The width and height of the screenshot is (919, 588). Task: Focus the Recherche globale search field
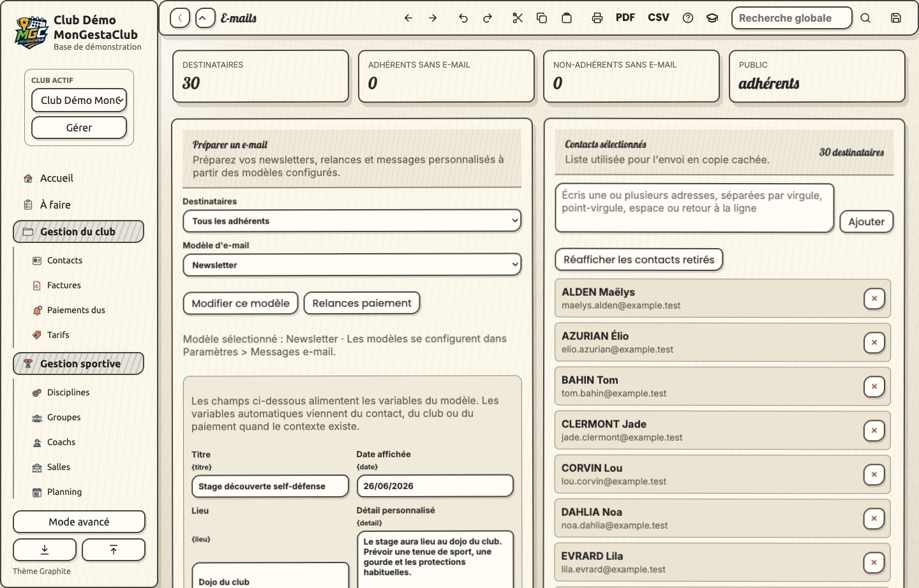click(x=791, y=18)
